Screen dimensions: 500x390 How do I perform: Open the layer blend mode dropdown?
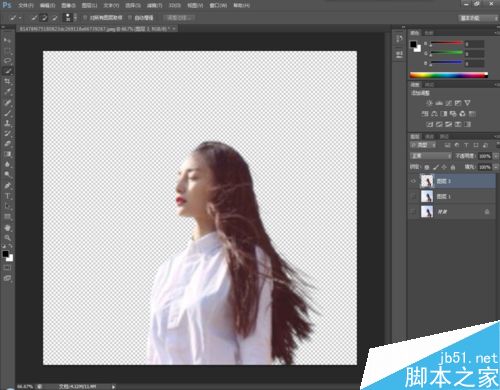(431, 156)
